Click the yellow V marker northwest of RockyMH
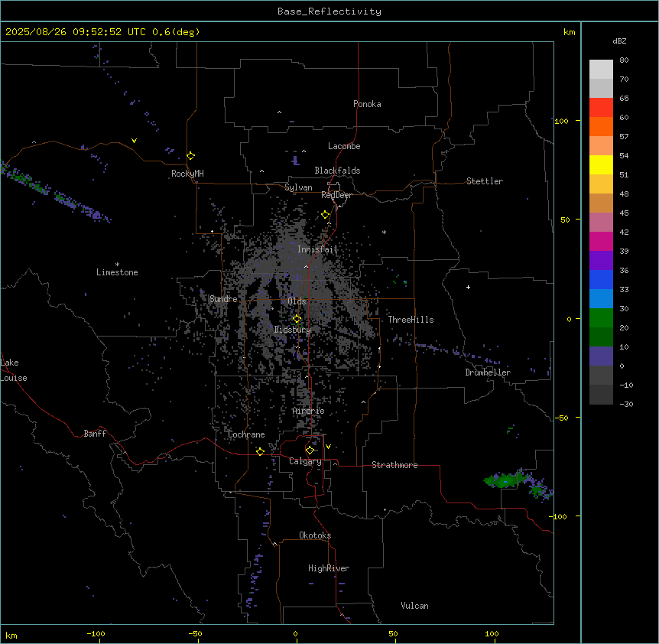 coord(134,141)
